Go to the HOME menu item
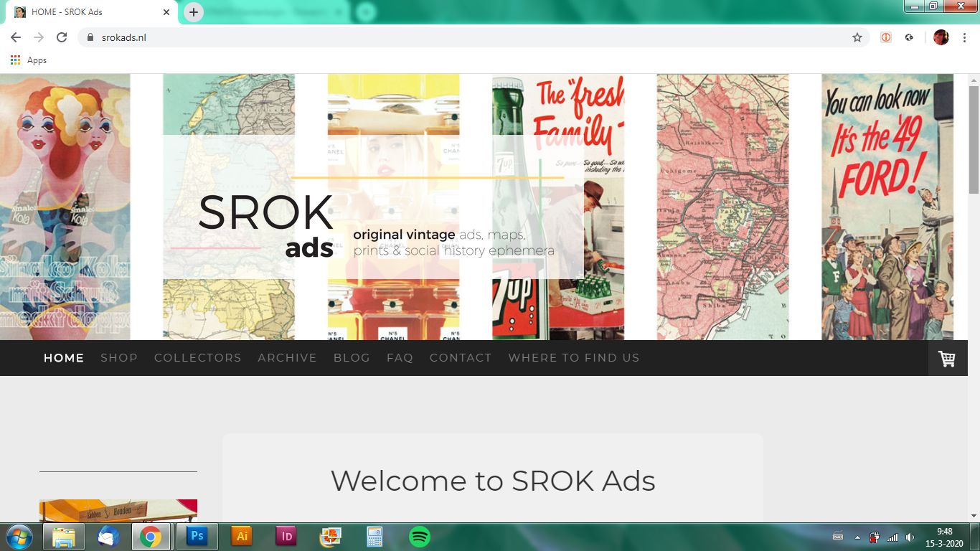Viewport: 980px width, 551px height. pos(64,358)
